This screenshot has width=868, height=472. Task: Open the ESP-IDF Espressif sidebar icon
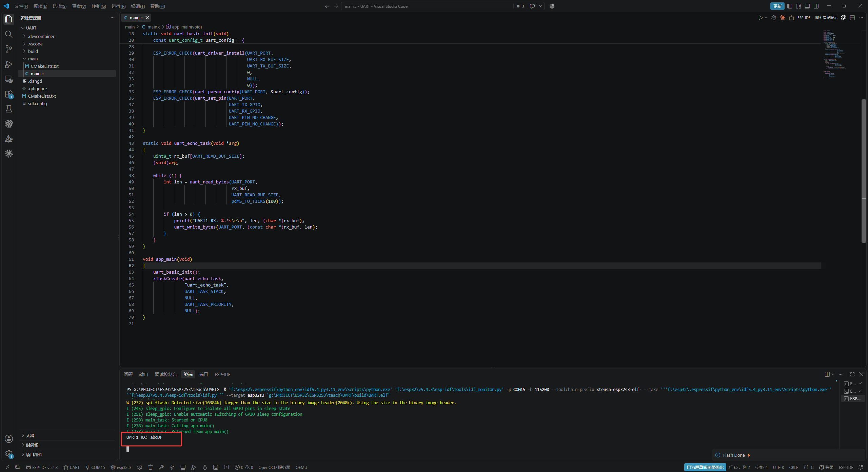(9, 124)
